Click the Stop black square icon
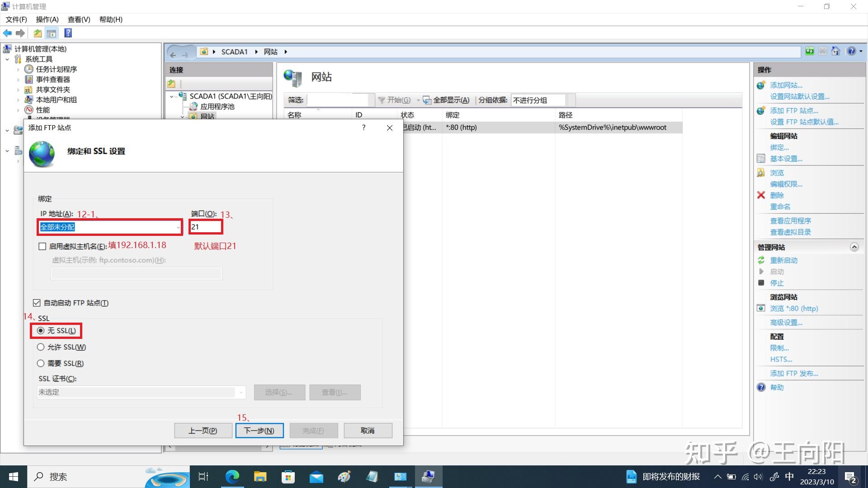Viewport: 868px width, 488px height. pos(761,283)
